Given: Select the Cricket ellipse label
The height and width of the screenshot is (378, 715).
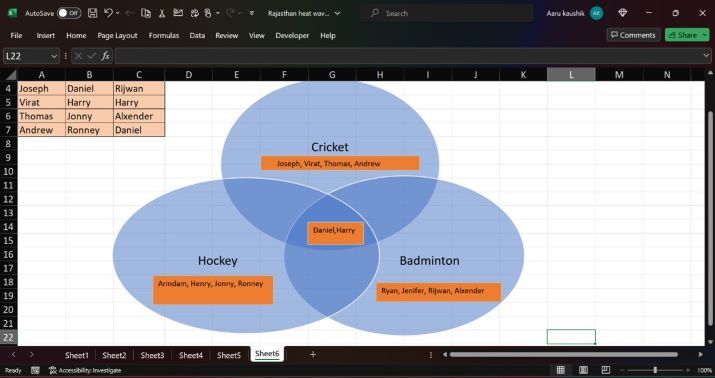Looking at the screenshot, I should (330, 147).
